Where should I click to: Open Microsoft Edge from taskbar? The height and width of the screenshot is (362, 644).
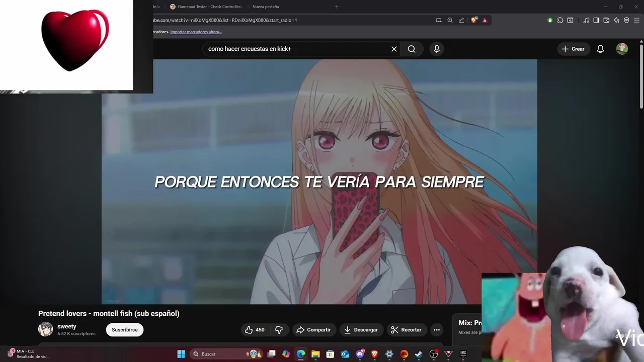301,354
